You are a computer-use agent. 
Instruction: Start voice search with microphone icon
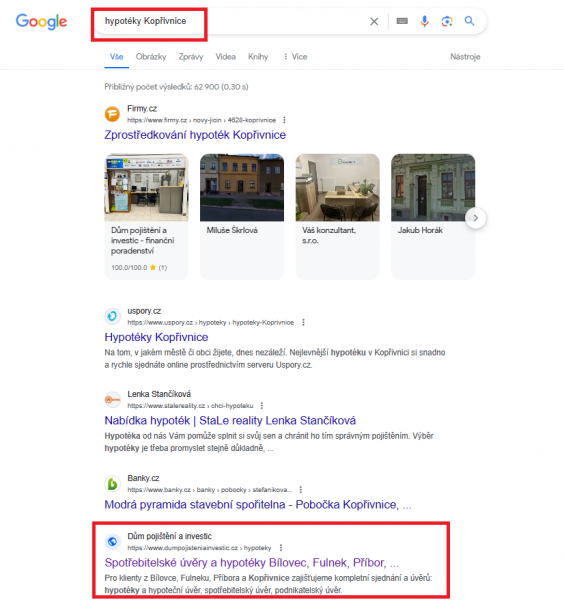point(424,21)
